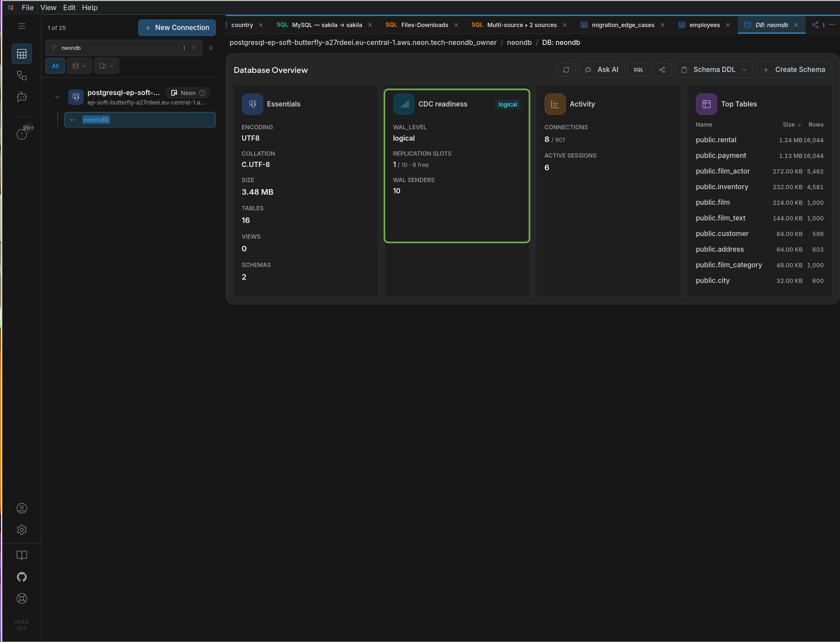Collapse the neondb tree chevron

point(72,120)
